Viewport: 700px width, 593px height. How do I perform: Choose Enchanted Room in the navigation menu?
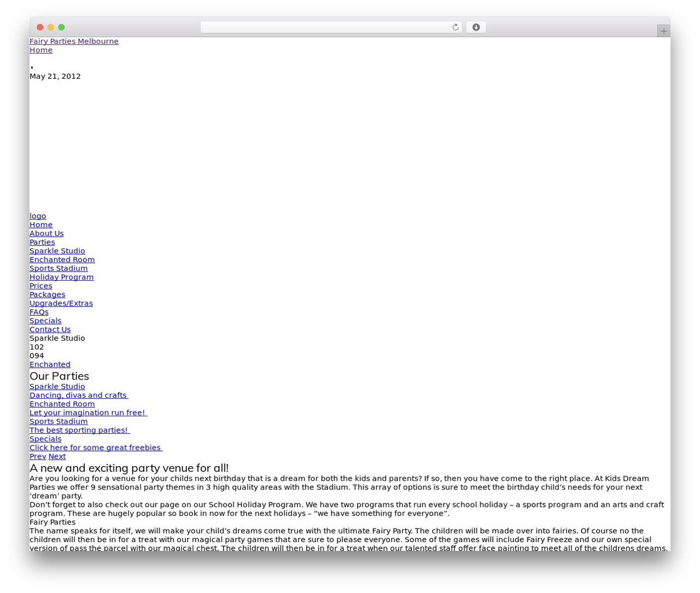coord(62,260)
